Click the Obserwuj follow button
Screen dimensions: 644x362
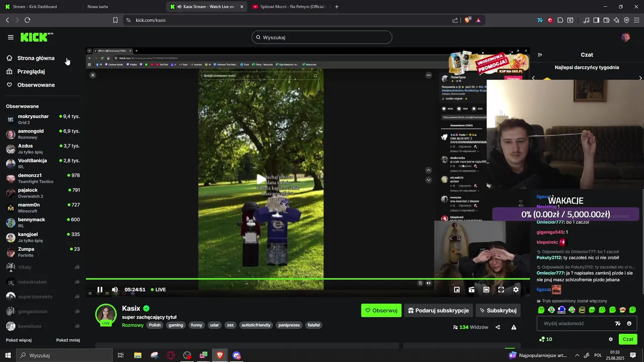tap(381, 310)
